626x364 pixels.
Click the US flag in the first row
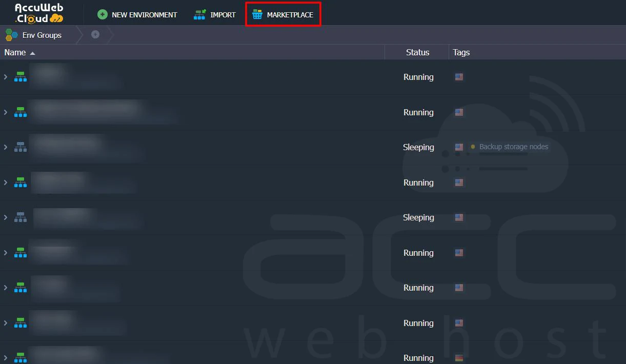pos(459,77)
